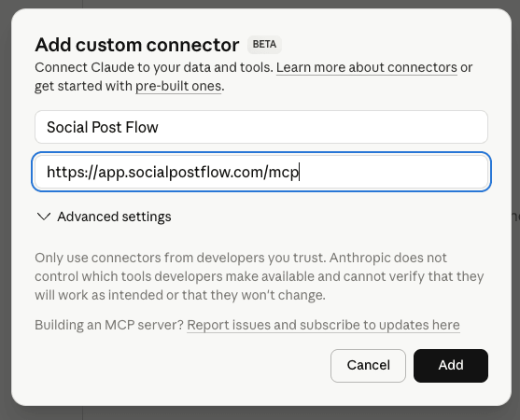This screenshot has width=520, height=420.
Task: Click the 'Building an MCP server?' text
Action: click(109, 325)
